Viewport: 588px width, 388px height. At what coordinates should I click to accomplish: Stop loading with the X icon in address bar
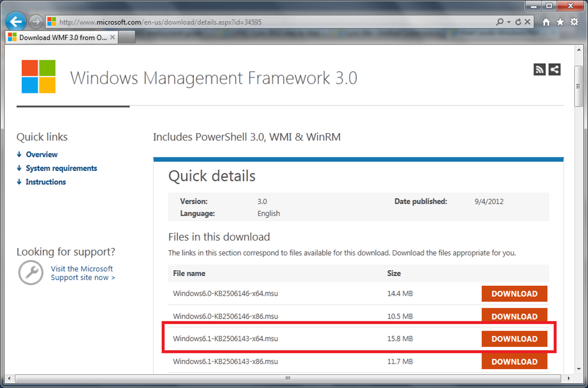(x=527, y=22)
